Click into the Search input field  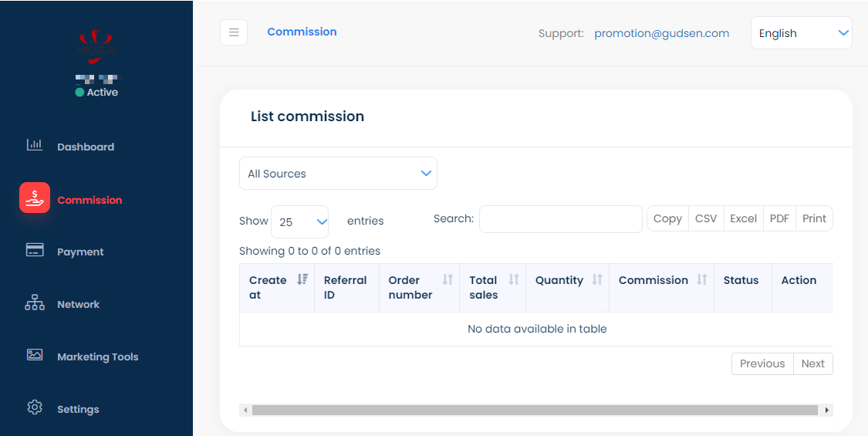560,219
